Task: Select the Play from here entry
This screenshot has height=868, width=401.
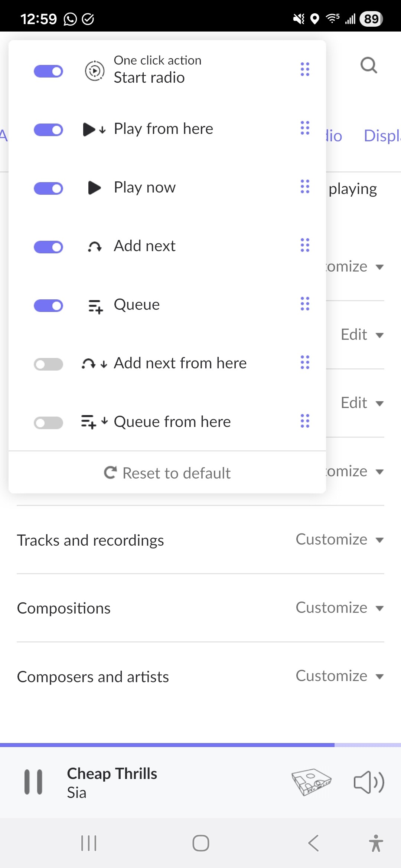Action: pyautogui.click(x=163, y=129)
